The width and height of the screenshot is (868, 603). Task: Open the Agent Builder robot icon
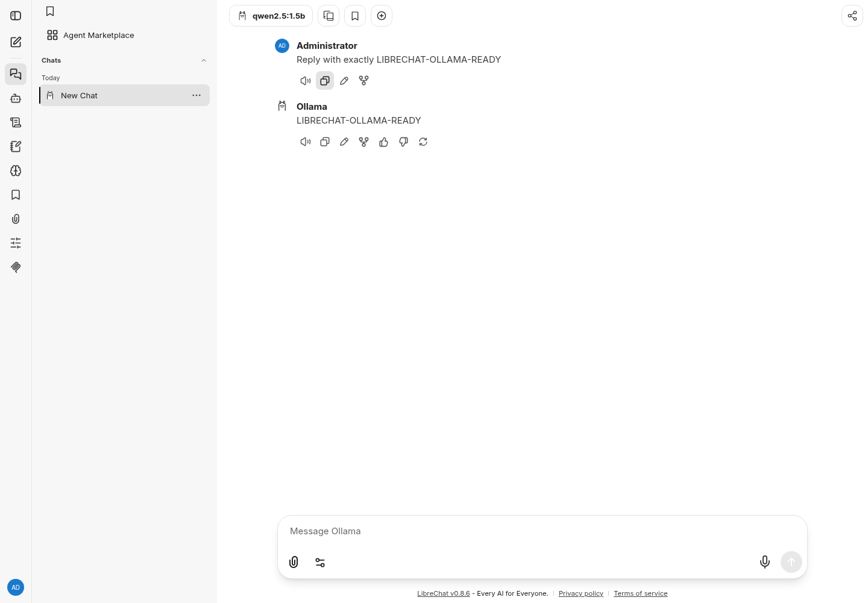point(16,98)
